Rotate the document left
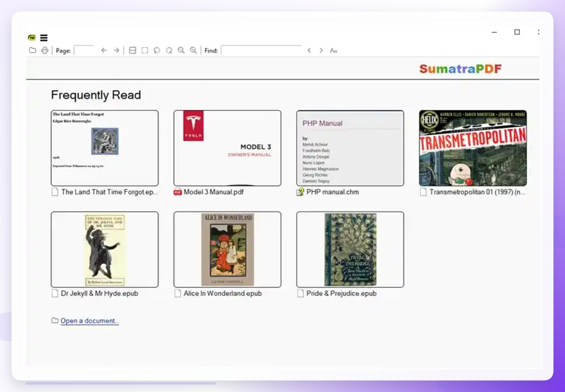This screenshot has width=565, height=392. pos(157,50)
